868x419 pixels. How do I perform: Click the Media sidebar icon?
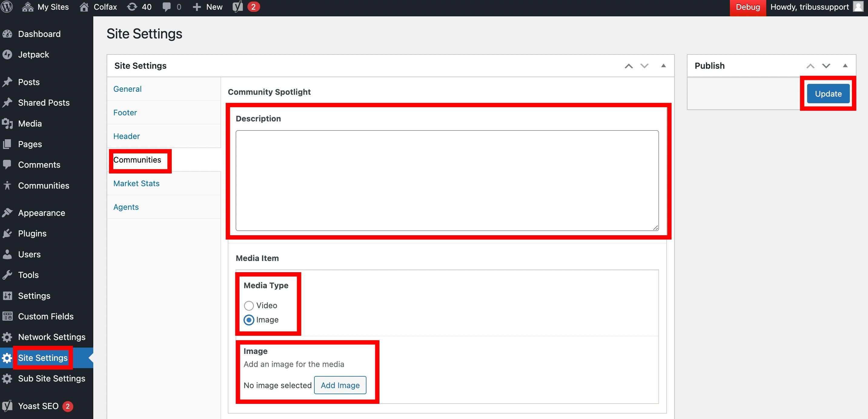(7, 123)
